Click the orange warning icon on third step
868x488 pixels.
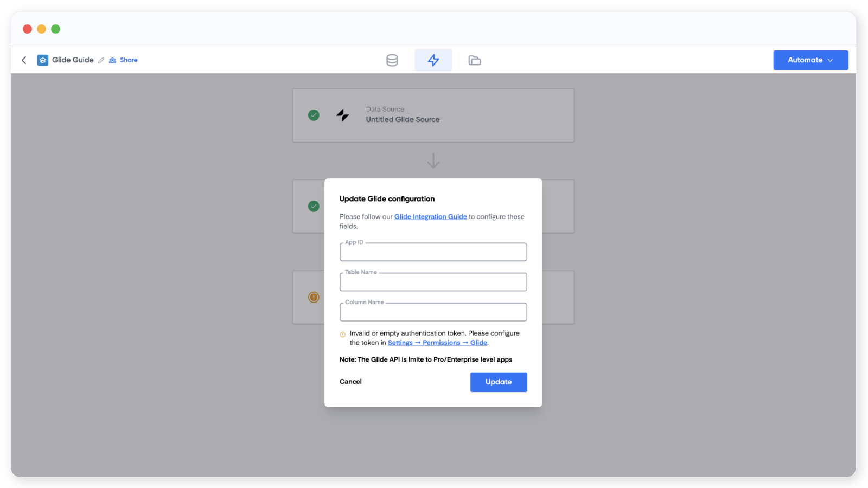point(314,297)
